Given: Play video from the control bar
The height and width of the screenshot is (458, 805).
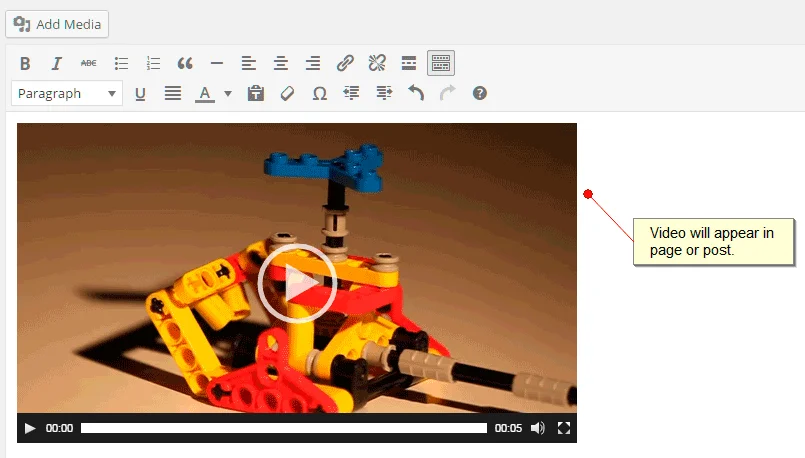Looking at the screenshot, I should click(x=30, y=428).
